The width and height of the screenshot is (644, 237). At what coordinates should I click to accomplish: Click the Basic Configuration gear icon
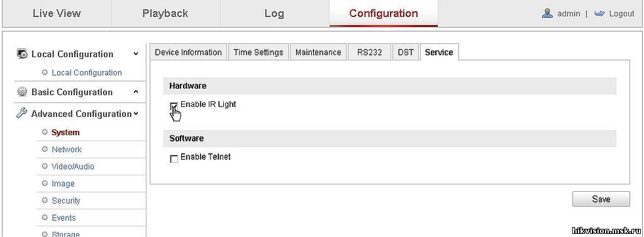(22, 92)
